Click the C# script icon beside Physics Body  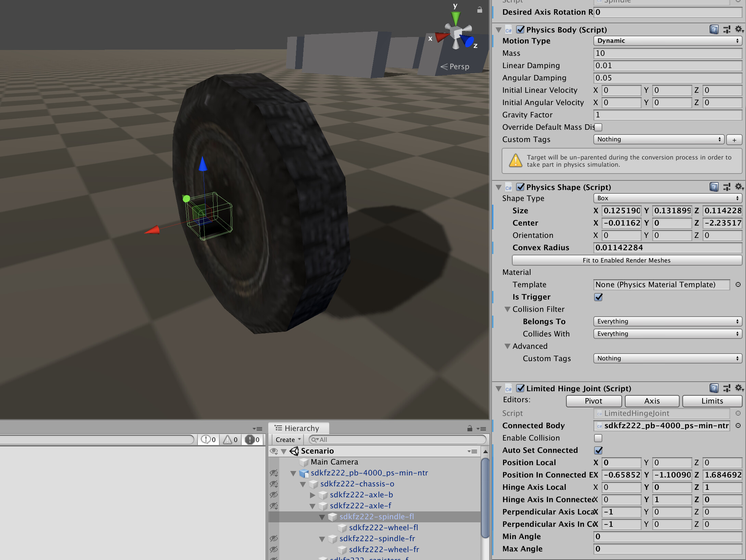click(x=509, y=30)
